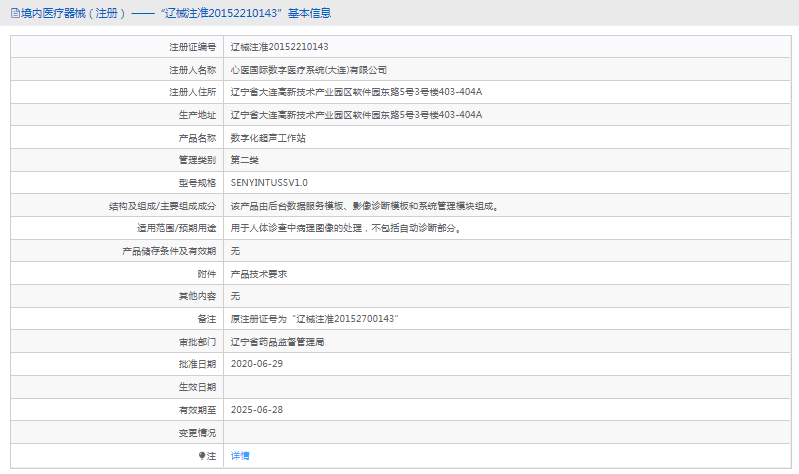Click the expiry date 2025-06-28
The width and height of the screenshot is (799, 474).
coord(257,409)
